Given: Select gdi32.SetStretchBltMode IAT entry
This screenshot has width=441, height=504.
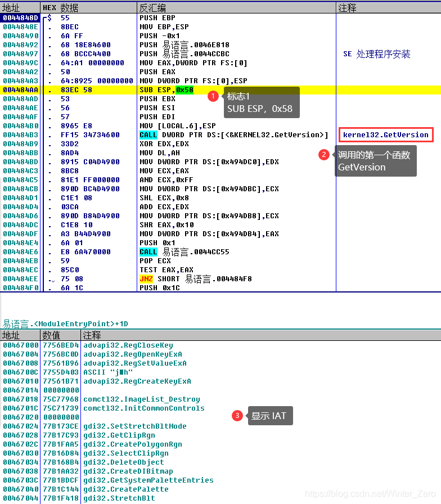Looking at the screenshot, I should (x=135, y=426).
